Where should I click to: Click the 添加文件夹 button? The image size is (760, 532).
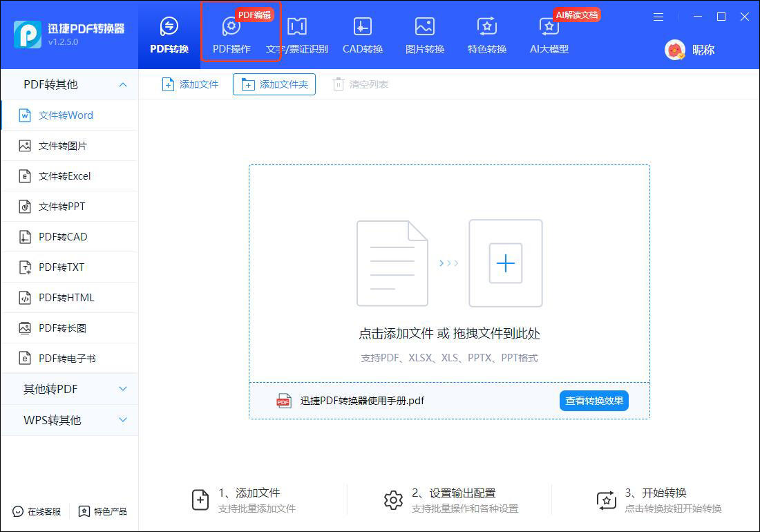click(274, 84)
